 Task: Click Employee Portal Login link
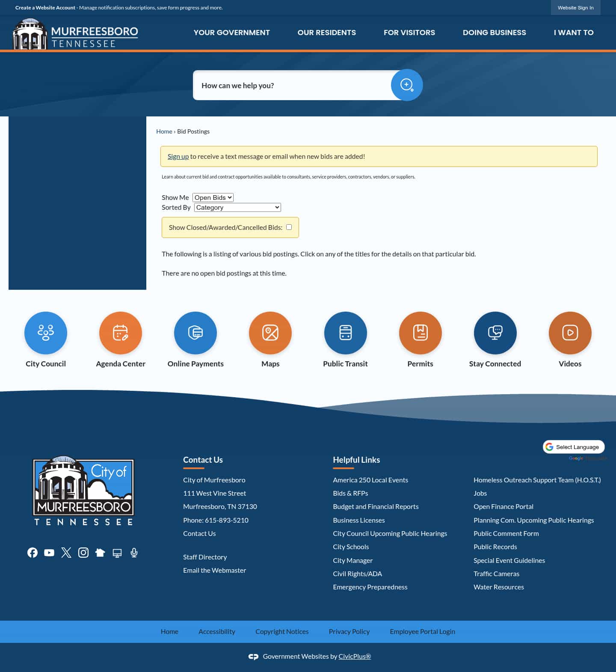tap(423, 632)
